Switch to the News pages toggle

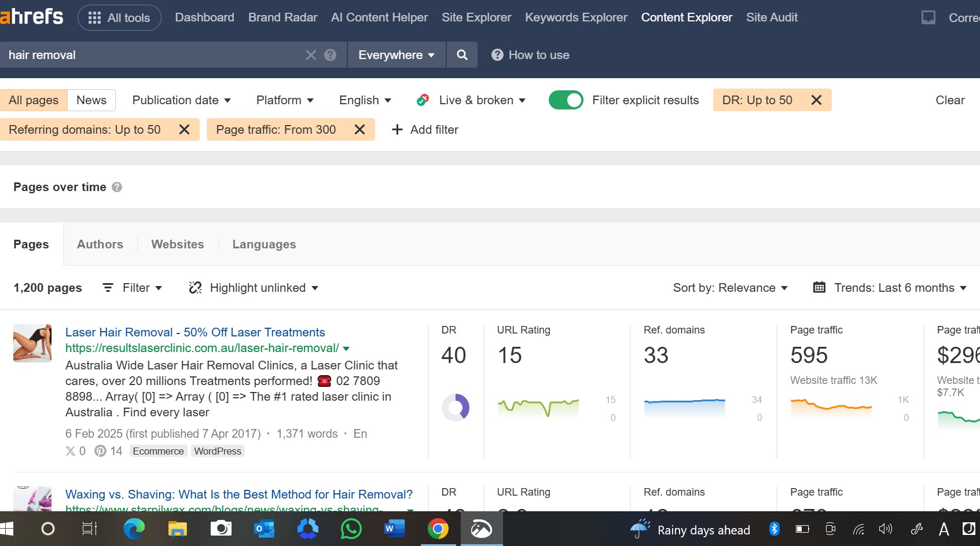pyautogui.click(x=91, y=100)
